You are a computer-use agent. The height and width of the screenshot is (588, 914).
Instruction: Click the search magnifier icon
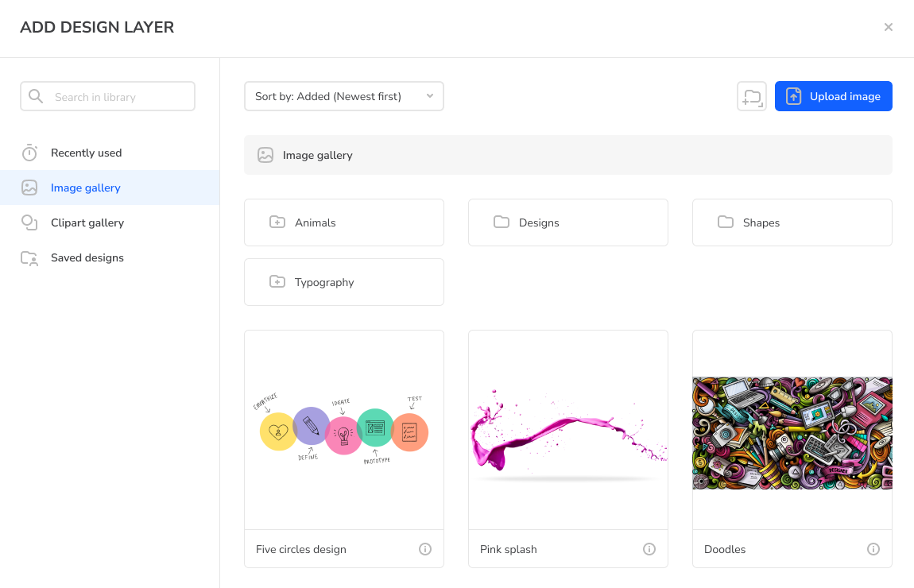36,96
